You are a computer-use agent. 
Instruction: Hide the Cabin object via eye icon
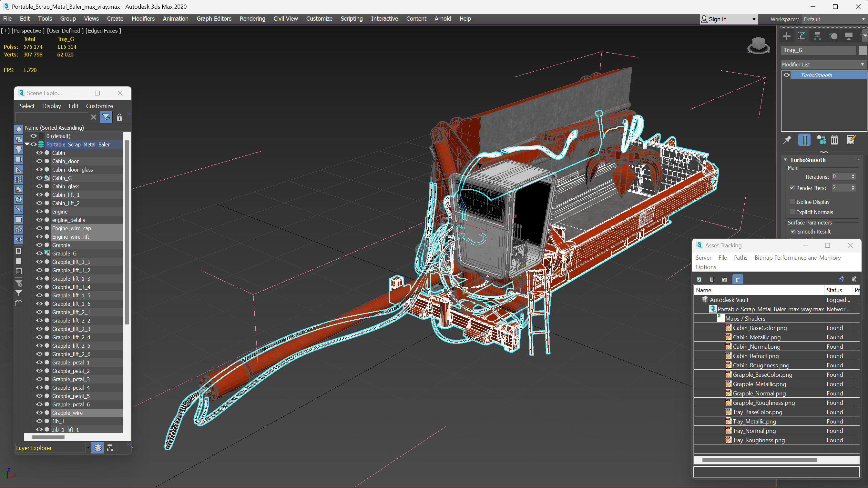tap(39, 153)
